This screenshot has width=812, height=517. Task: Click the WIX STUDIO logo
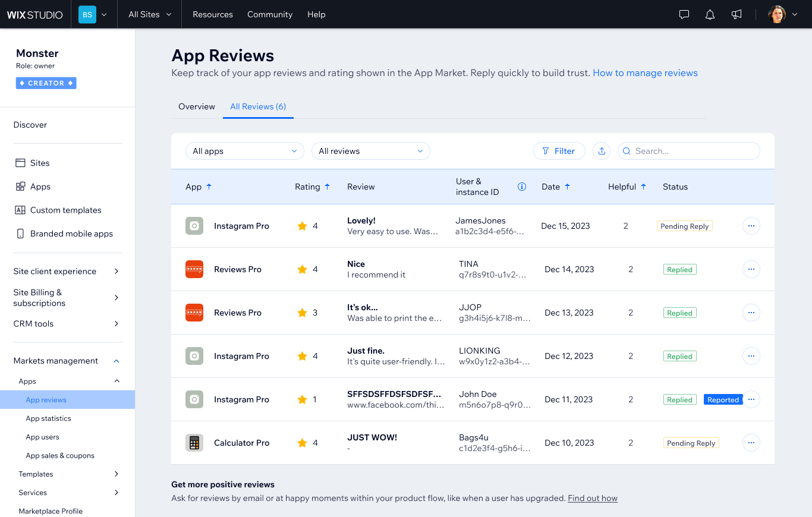click(x=35, y=15)
